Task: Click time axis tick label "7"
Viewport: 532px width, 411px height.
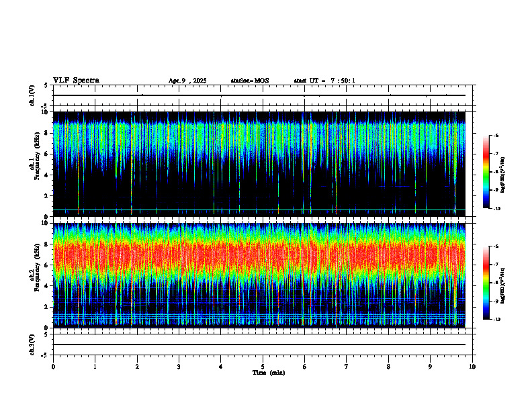Action: 347,367
